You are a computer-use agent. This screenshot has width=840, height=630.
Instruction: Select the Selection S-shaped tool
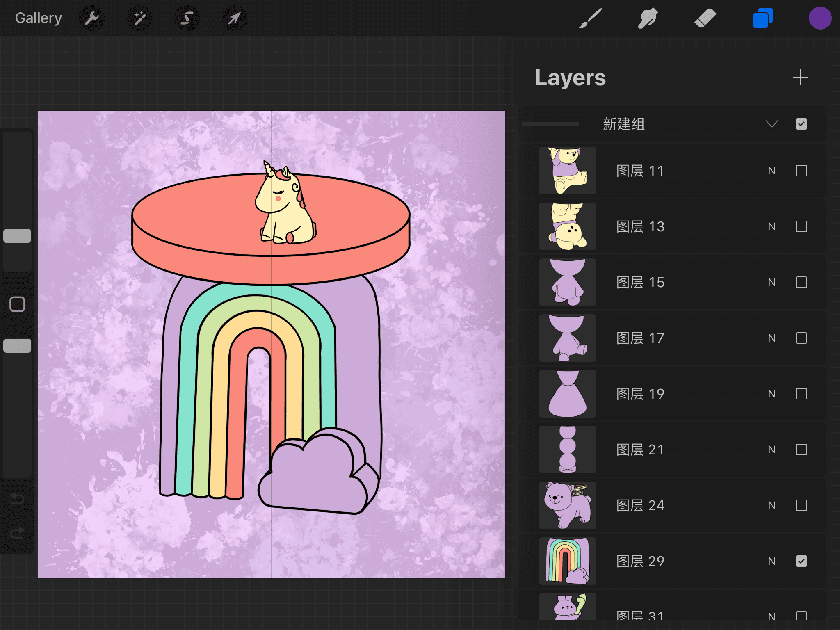click(x=187, y=18)
